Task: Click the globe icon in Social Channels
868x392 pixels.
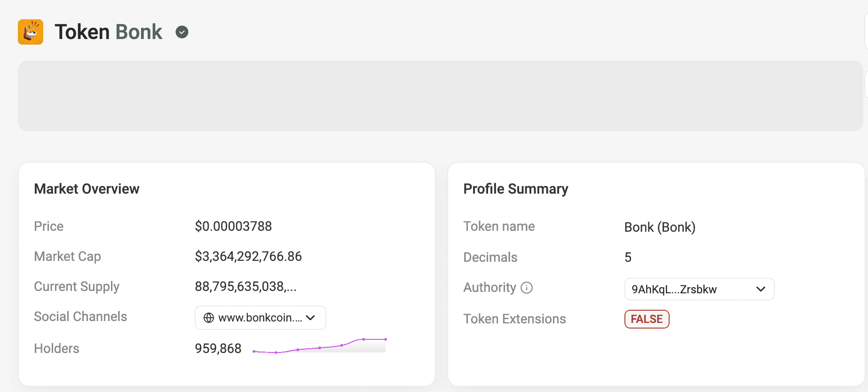Action: 209,318
